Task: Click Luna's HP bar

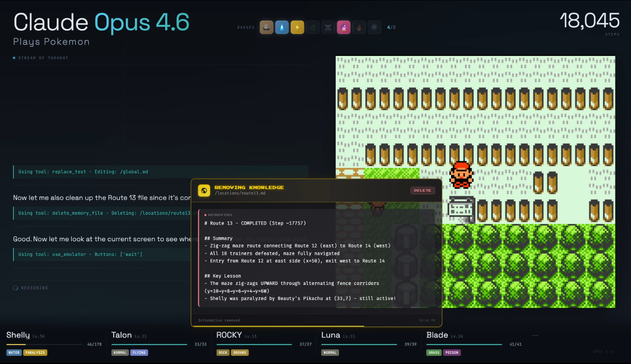Action: click(x=359, y=344)
